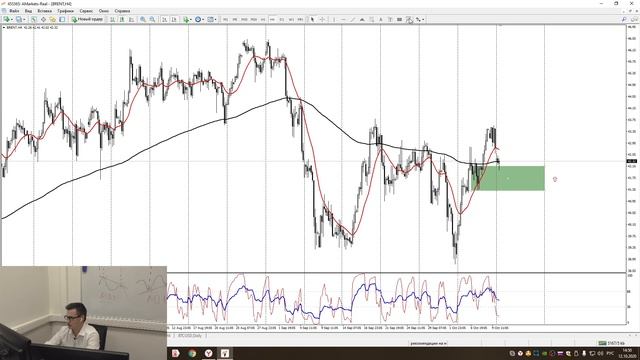Open the Файл menu
The image size is (640, 360).
(14, 11)
